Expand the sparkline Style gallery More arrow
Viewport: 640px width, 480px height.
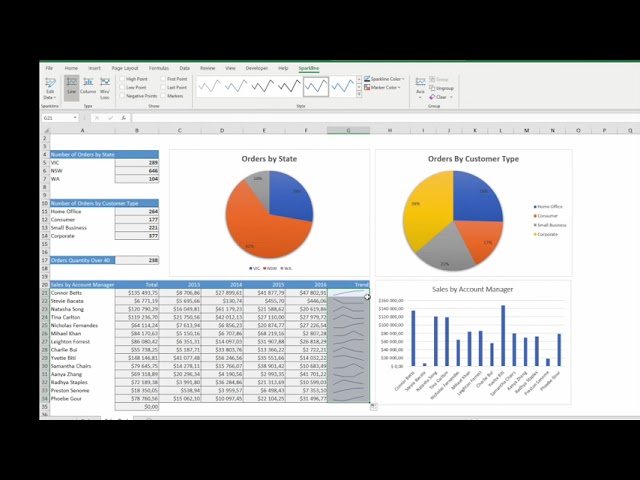359,94
